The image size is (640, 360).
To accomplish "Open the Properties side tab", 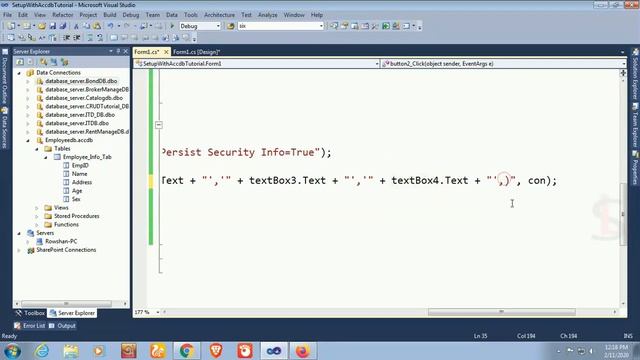I will 635,168.
